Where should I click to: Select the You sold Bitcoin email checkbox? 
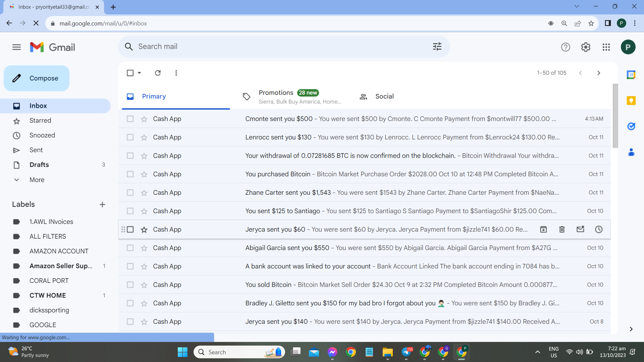pos(130,285)
